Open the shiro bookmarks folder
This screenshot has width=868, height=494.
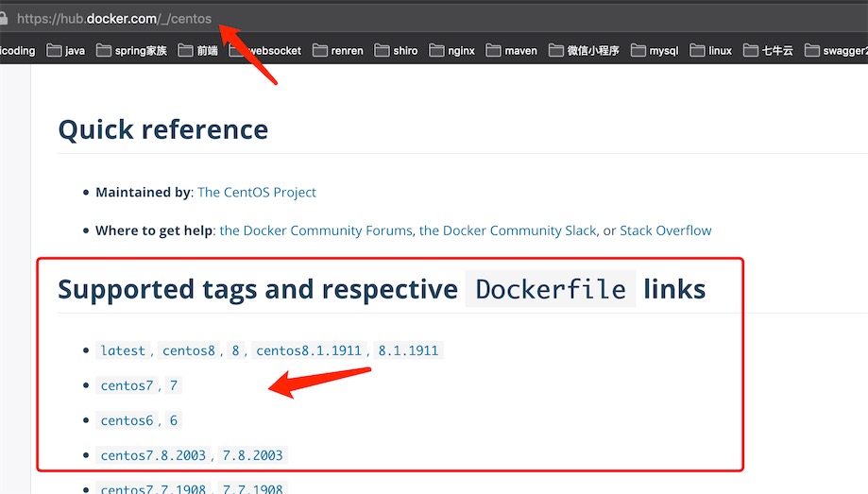pos(397,50)
